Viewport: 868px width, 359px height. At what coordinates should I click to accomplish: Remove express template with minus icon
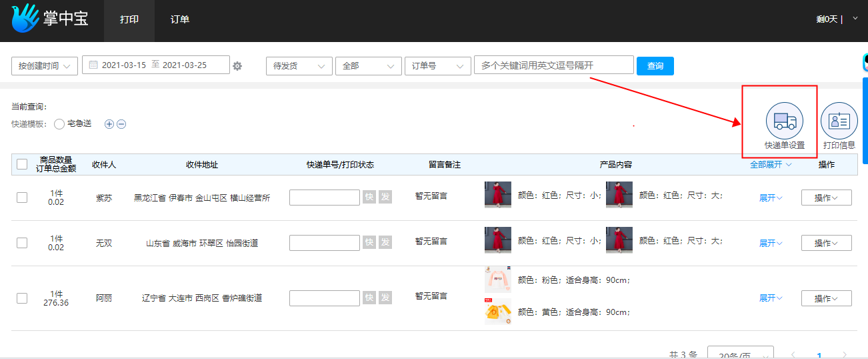point(121,124)
